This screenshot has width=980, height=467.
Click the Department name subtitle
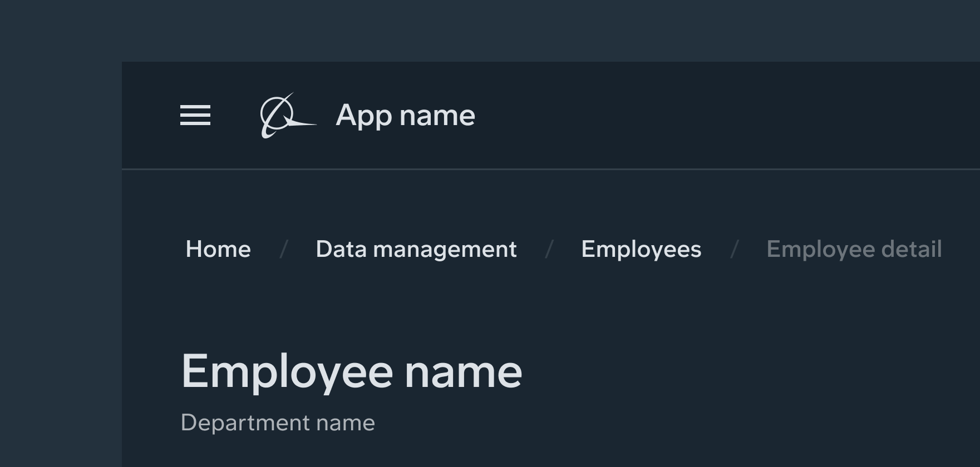[278, 423]
